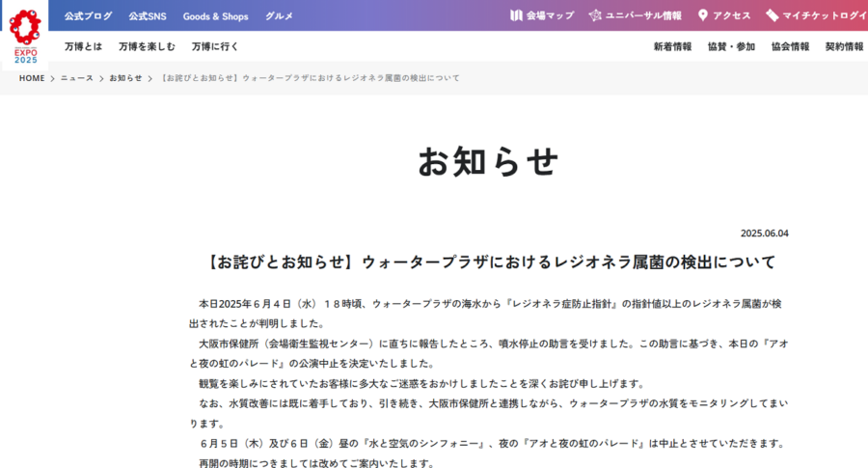Viewport: 868px width, 468px height.
Task: Click sentence 再開の時期につきましては
Action: (x=316, y=463)
